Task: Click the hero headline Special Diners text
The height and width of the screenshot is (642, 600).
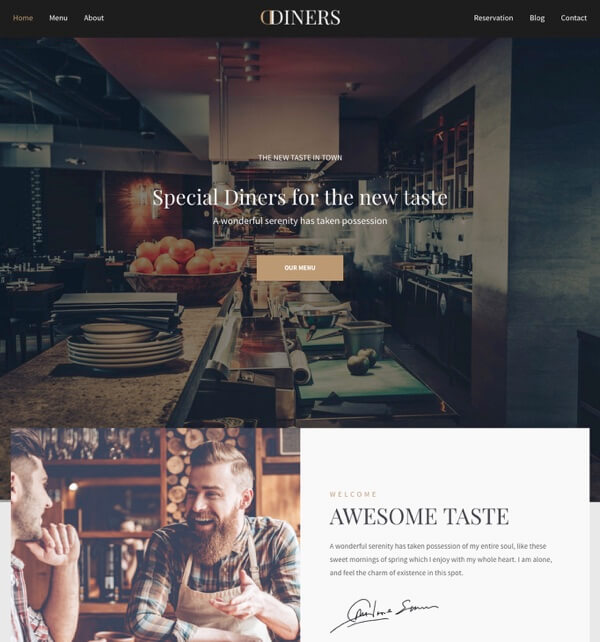Action: [x=300, y=197]
